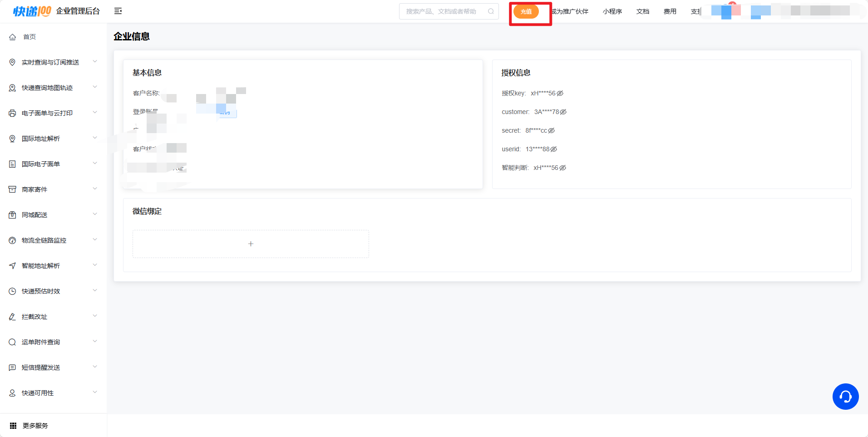868x437 pixels.
Task: Expand 物流全链路监控 submenu chevron
Action: tap(95, 239)
